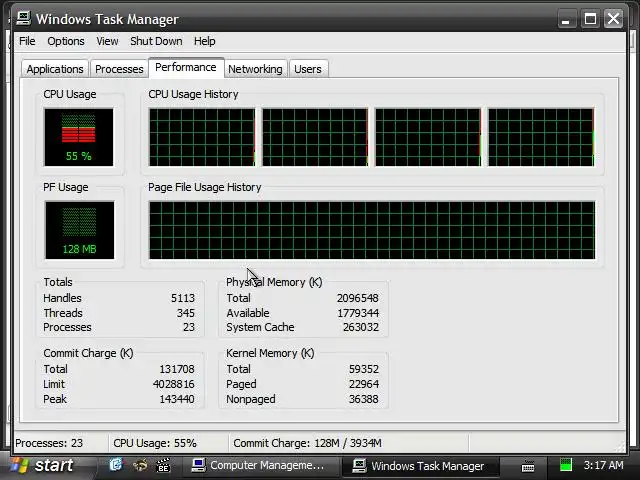Viewport: 640px width, 480px height.
Task: Switch to the Users tab
Action: click(308, 69)
